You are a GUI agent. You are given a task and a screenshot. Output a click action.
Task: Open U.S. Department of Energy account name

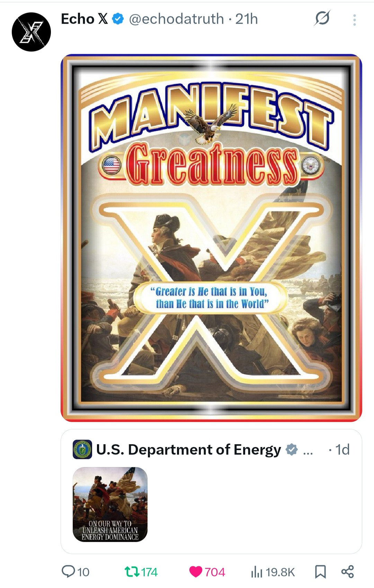[188, 449]
